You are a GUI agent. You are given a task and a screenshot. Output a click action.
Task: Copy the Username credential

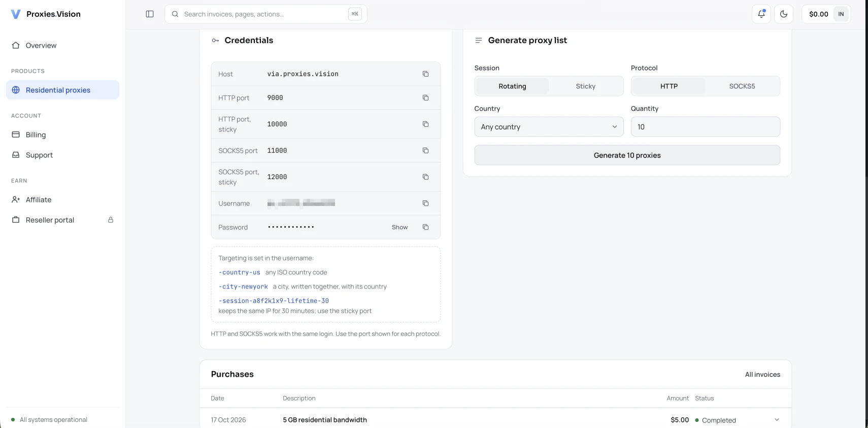[425, 203]
